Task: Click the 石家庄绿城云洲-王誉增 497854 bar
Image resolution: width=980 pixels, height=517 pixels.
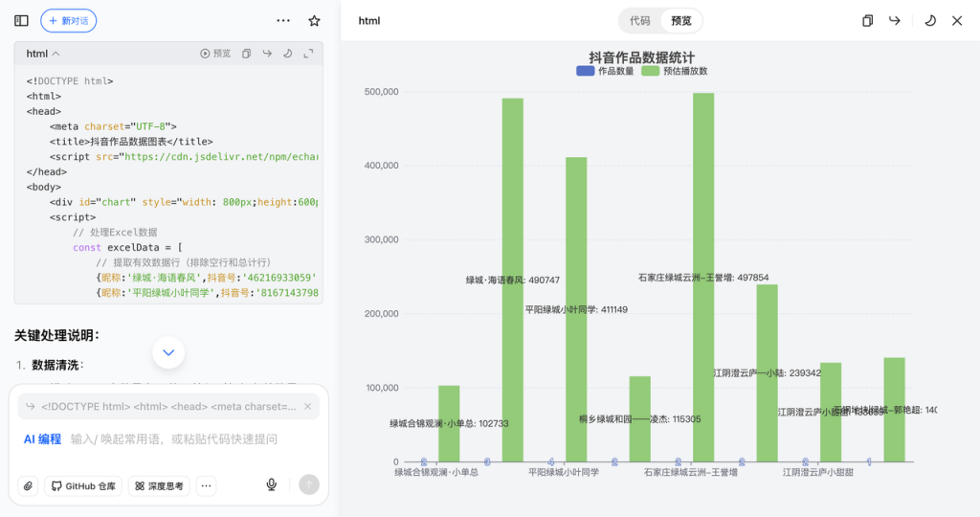Action: point(703,278)
